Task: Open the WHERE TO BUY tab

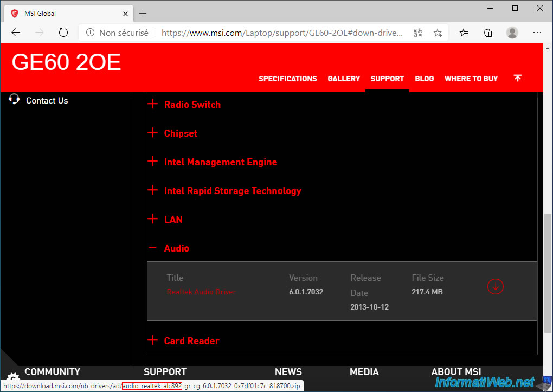Action: coord(471,79)
